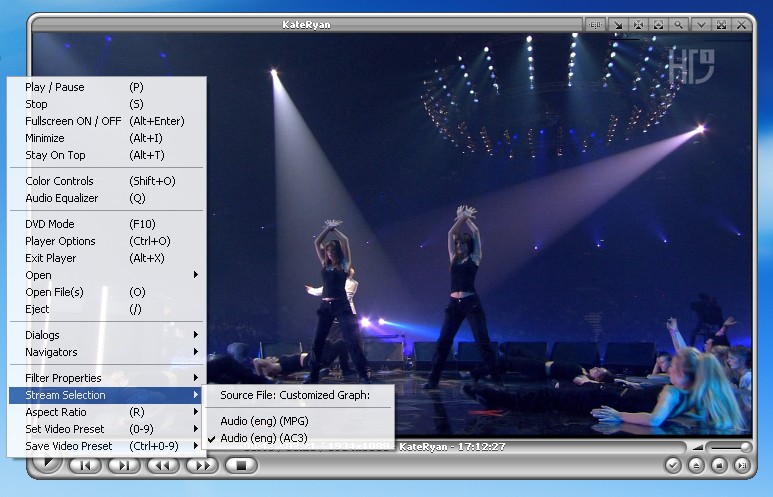Click the volume triangle icon by the slider

(x=698, y=447)
